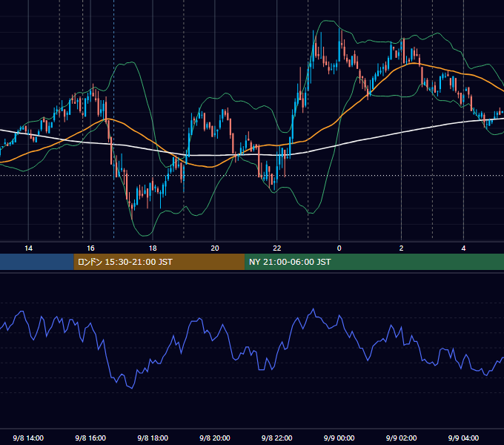This screenshot has height=445, width=504.
Task: Click the 9/9 04:00 date label
Action: pyautogui.click(x=463, y=438)
